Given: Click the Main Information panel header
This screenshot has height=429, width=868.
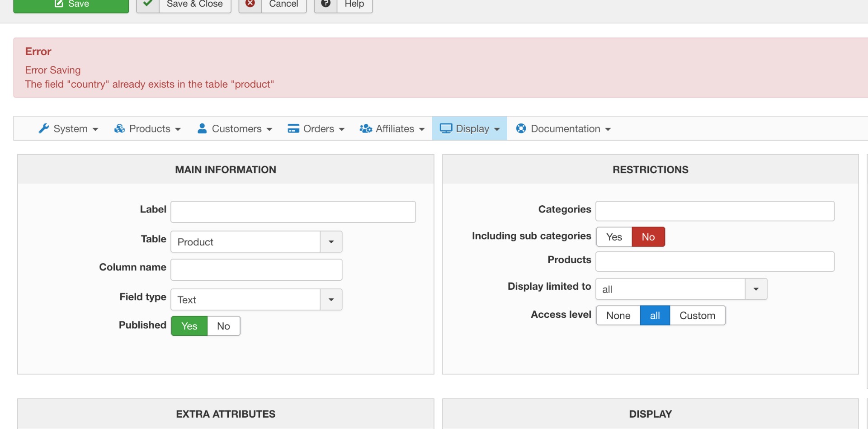Looking at the screenshot, I should [x=226, y=170].
